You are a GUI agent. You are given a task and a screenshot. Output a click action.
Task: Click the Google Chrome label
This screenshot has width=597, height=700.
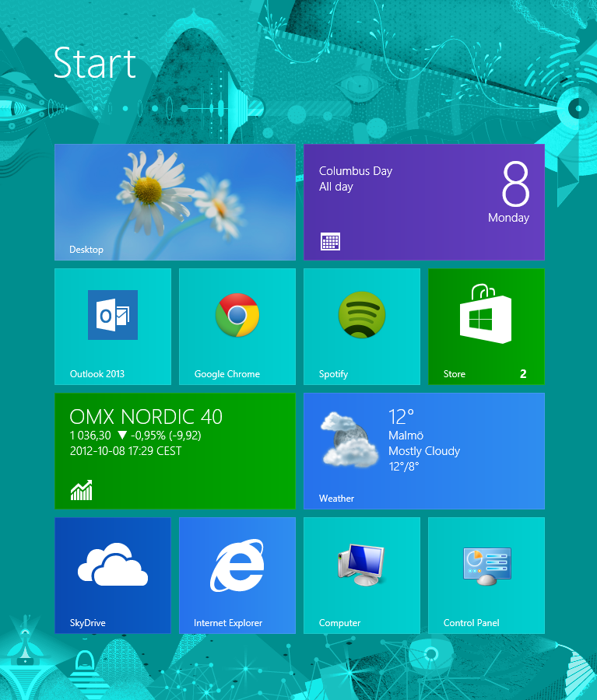click(227, 374)
